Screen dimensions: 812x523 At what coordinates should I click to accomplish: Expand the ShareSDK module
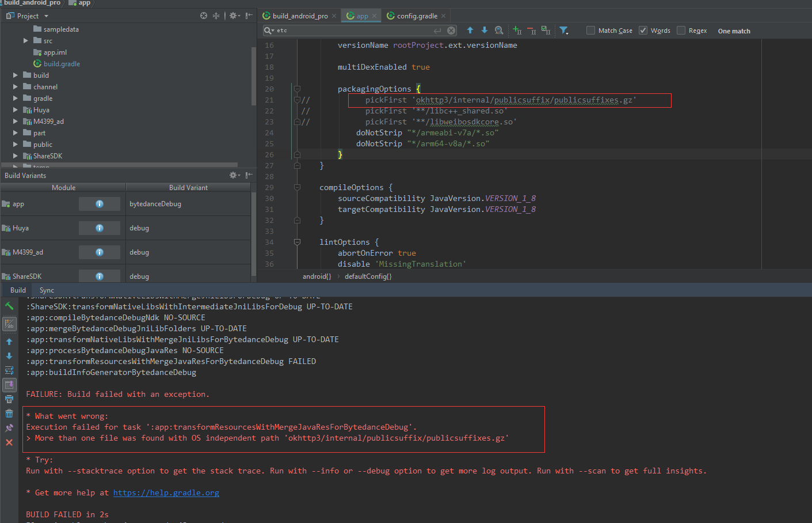point(15,156)
